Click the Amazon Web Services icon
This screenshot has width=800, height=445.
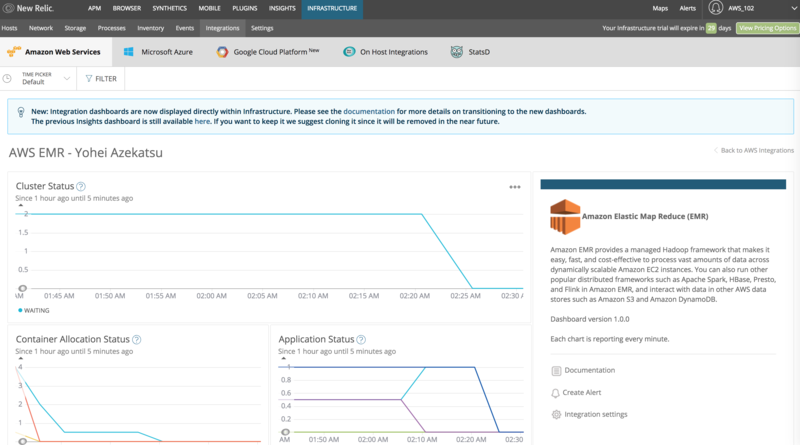click(x=14, y=52)
